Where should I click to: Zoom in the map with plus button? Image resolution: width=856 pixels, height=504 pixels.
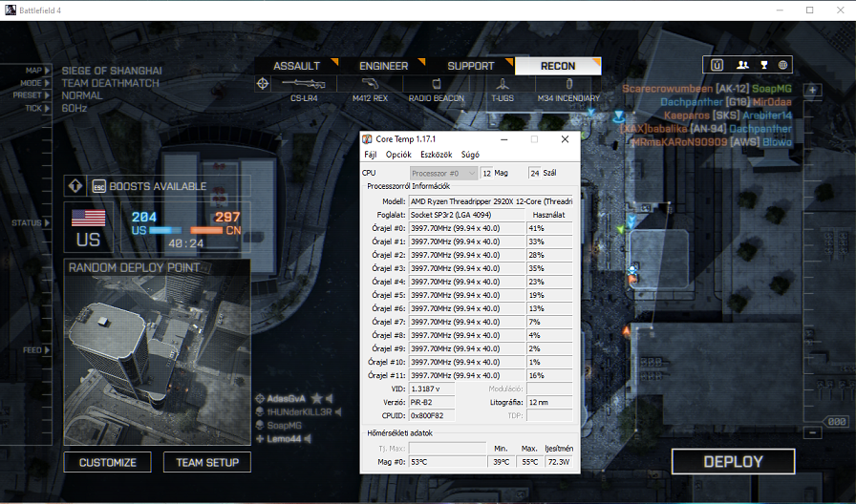812,90
